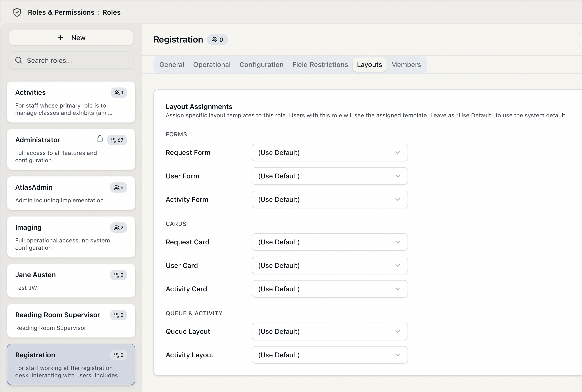Switch to the Operational tab
This screenshot has width=582, height=392.
pos(212,65)
